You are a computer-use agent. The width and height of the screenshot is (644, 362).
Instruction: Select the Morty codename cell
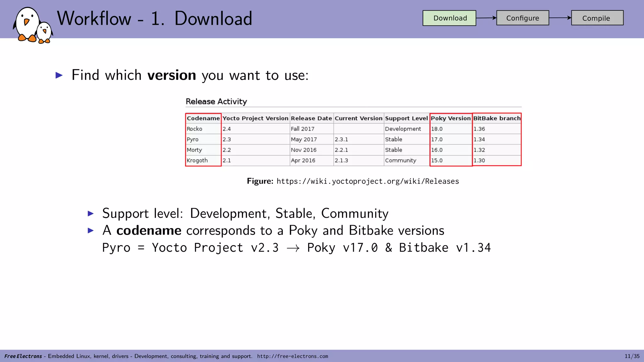click(203, 150)
